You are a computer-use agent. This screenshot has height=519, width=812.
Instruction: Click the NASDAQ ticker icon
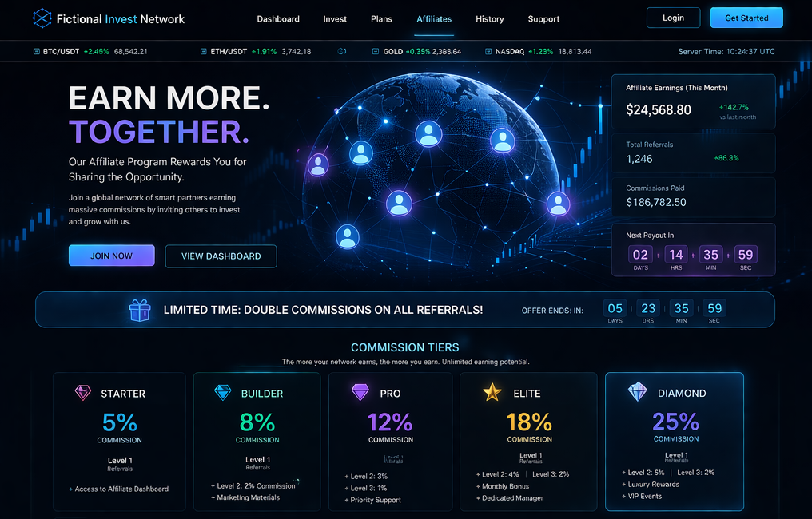point(488,51)
